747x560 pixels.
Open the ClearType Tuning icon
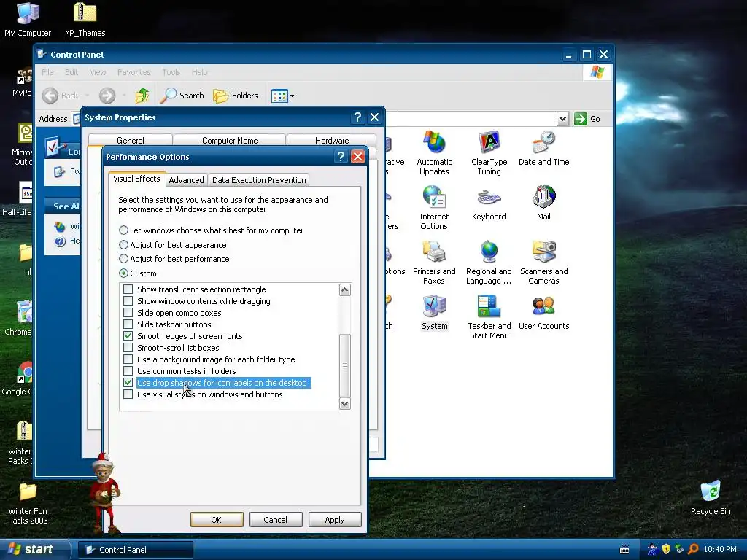(489, 153)
